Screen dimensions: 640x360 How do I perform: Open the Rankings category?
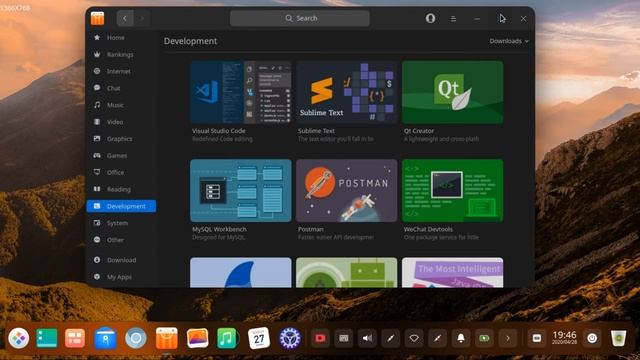coord(121,54)
